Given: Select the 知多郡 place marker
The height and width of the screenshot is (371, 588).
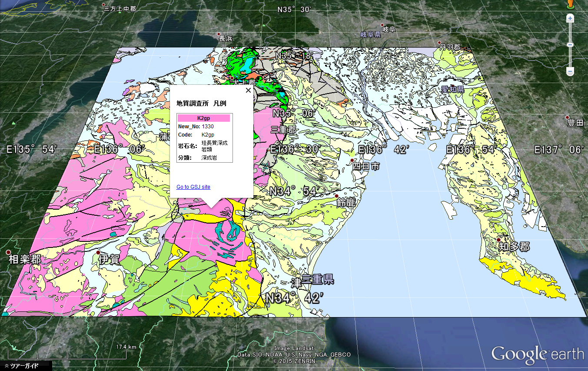Looking at the screenshot, I should (499, 240).
